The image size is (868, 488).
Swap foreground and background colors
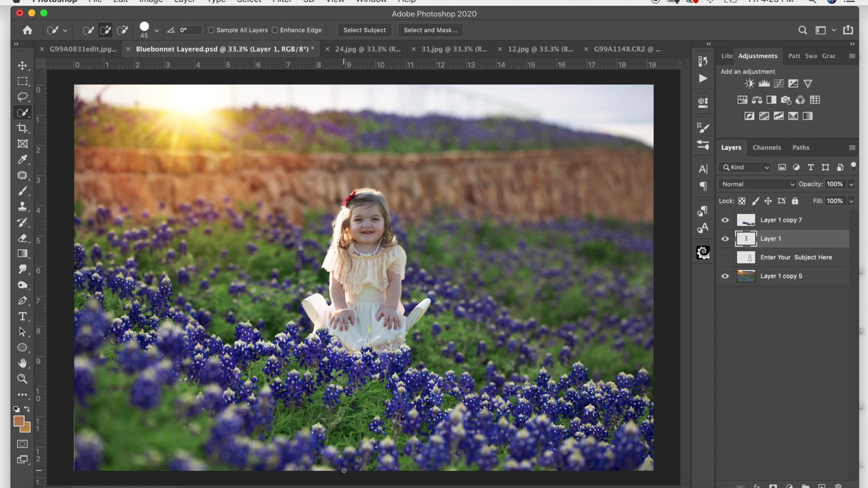pyautogui.click(x=27, y=409)
